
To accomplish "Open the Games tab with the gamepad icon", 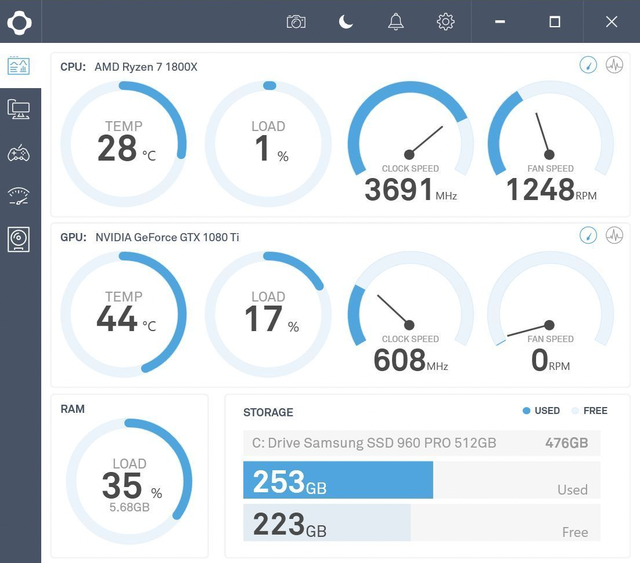I will pos(20,152).
